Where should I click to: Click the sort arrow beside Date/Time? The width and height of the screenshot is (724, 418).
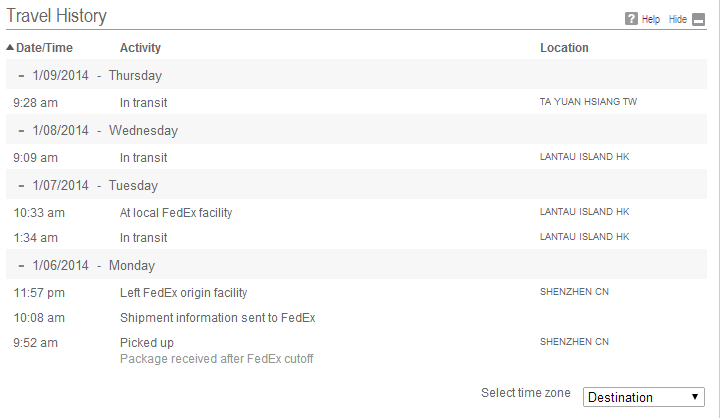10,48
